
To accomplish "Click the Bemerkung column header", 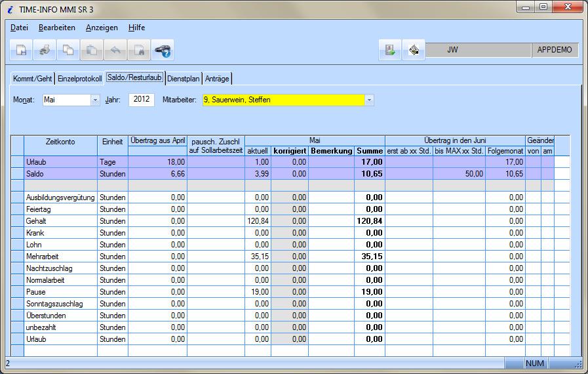I will tap(332, 151).
